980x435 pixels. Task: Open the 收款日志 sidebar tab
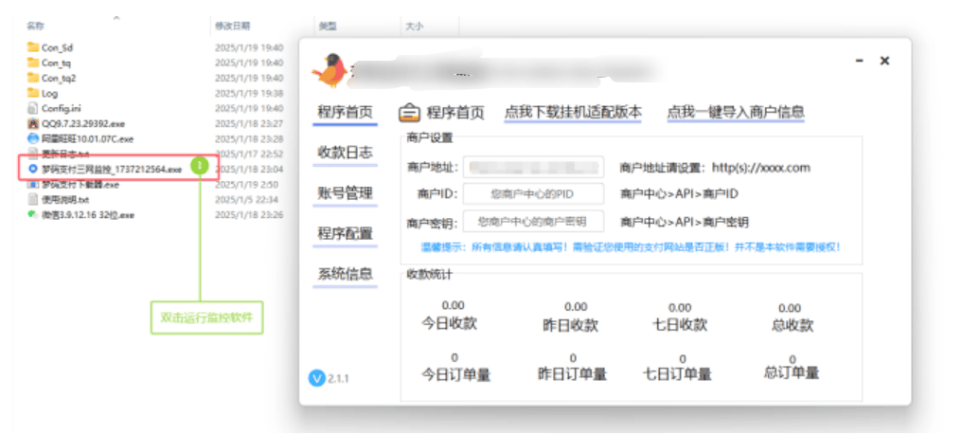tap(345, 152)
